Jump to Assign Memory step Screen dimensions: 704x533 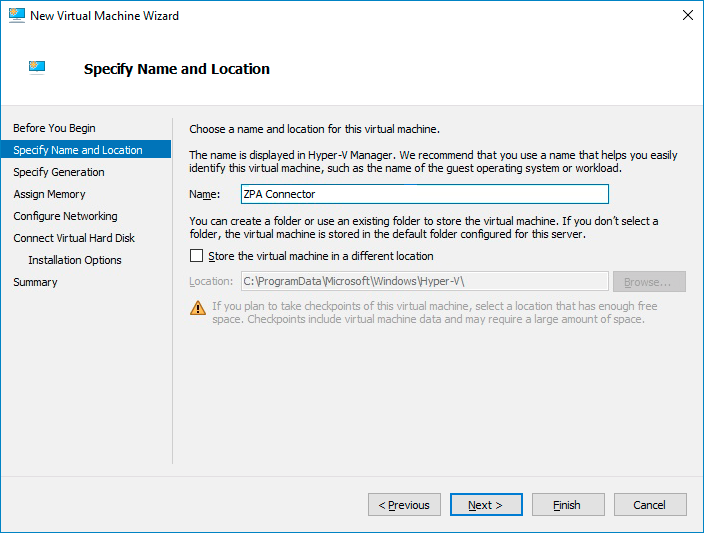(x=49, y=194)
